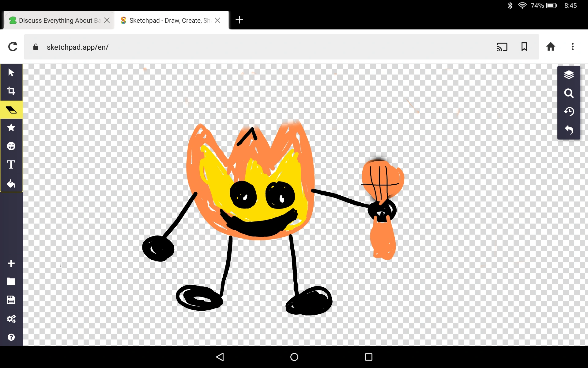Open a new browser tab
This screenshot has width=588, height=368.
(x=239, y=20)
